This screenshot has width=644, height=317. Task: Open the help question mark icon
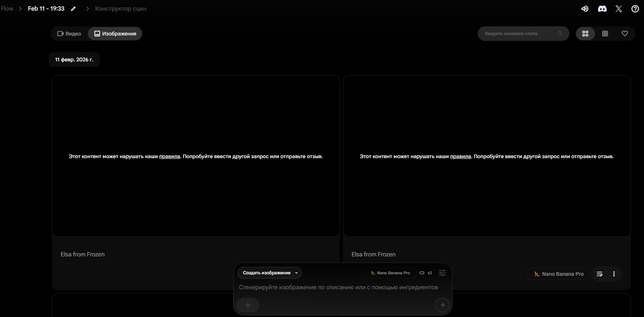pos(635,9)
